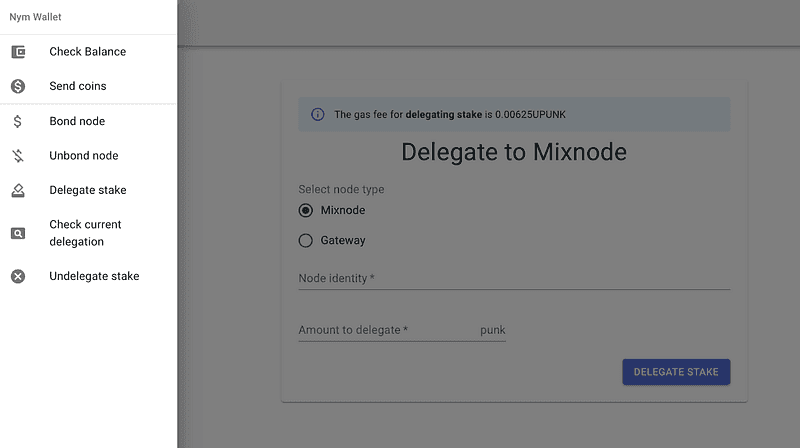
Task: Click the wallet icon beside Check Balance
Action: 18,52
